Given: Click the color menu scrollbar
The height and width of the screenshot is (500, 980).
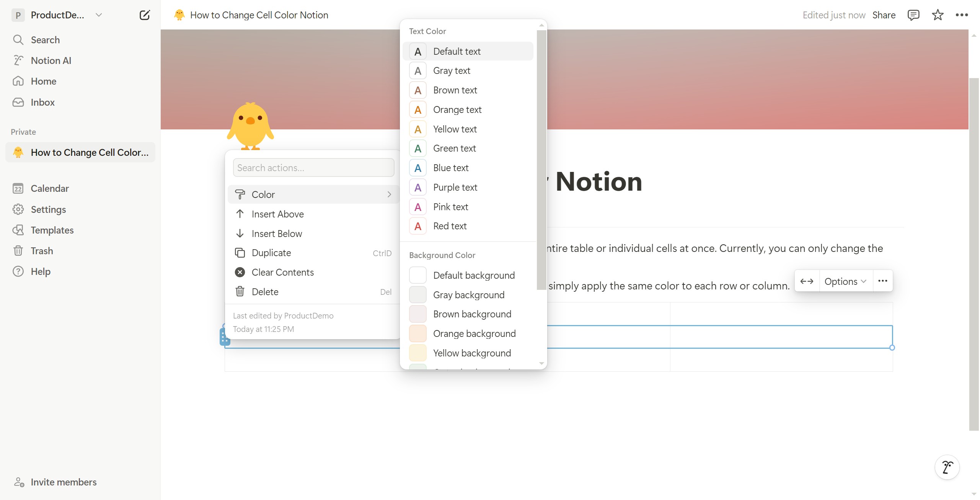Looking at the screenshot, I should [x=541, y=160].
